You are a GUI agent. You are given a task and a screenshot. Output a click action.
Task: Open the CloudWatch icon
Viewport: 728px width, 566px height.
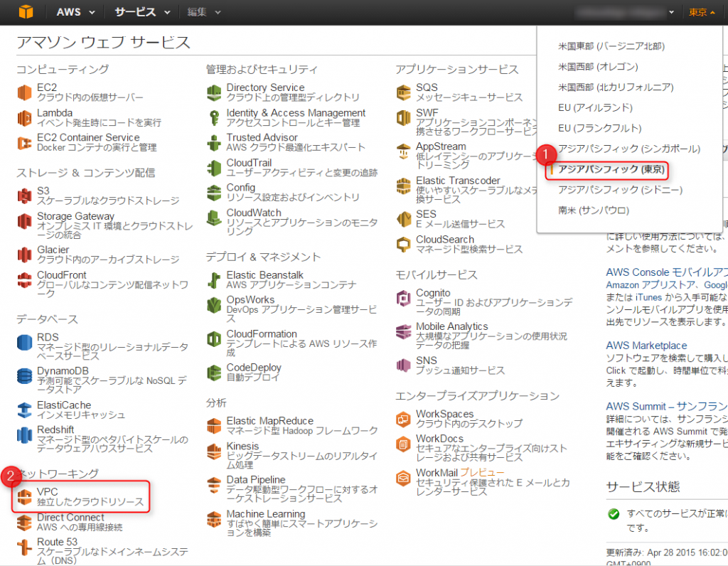[x=213, y=218]
